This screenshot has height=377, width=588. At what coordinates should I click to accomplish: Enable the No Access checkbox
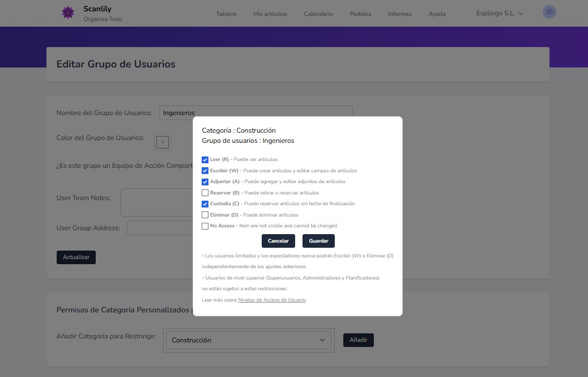pyautogui.click(x=205, y=226)
